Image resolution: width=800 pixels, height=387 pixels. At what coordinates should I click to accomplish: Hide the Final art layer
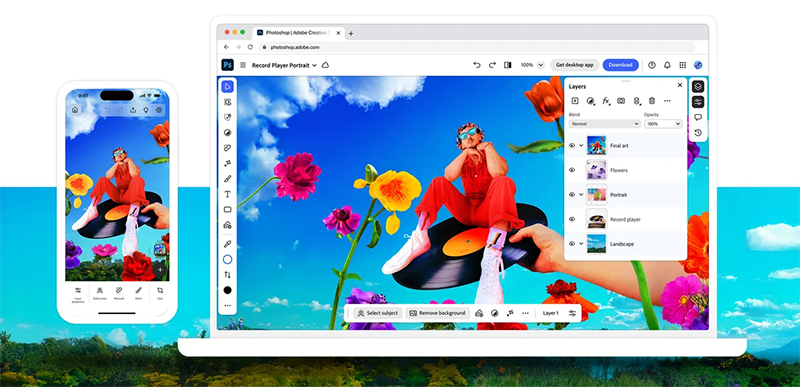tap(572, 145)
